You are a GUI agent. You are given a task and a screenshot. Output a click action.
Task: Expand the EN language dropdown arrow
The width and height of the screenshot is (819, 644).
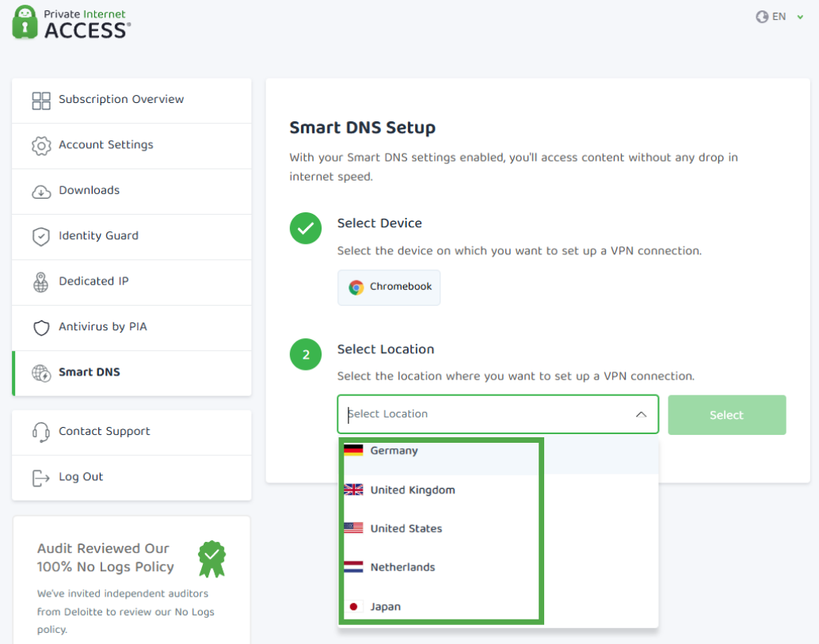[x=800, y=17]
